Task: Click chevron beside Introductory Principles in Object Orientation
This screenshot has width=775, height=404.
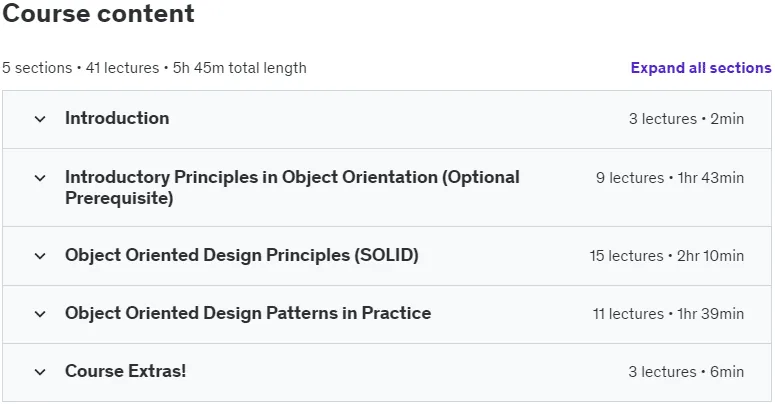Action: pyautogui.click(x=40, y=178)
